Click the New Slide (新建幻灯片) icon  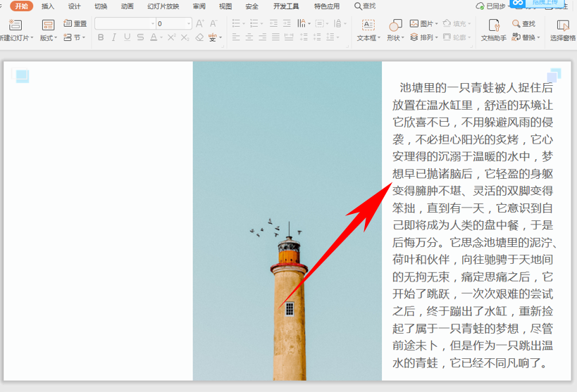(x=15, y=25)
